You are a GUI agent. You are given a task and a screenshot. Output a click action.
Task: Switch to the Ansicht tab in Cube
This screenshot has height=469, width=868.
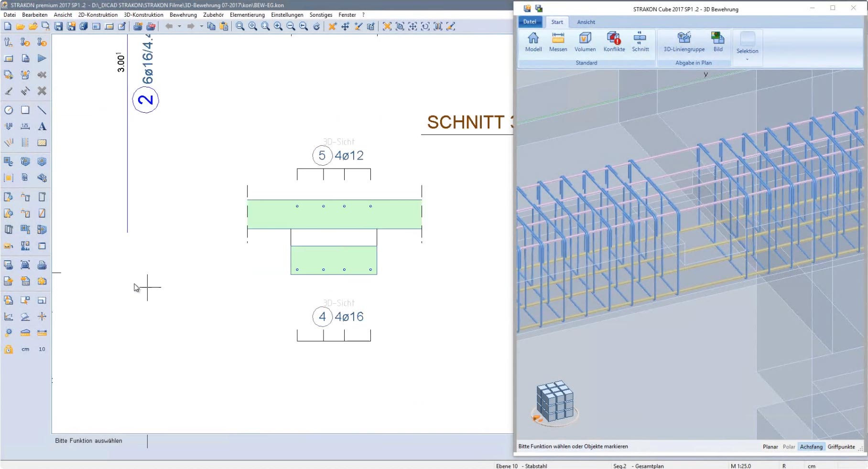tap(586, 22)
